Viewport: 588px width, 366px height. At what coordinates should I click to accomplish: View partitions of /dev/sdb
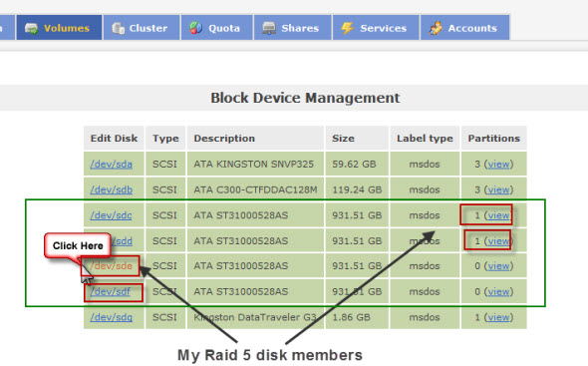pyautogui.click(x=498, y=189)
